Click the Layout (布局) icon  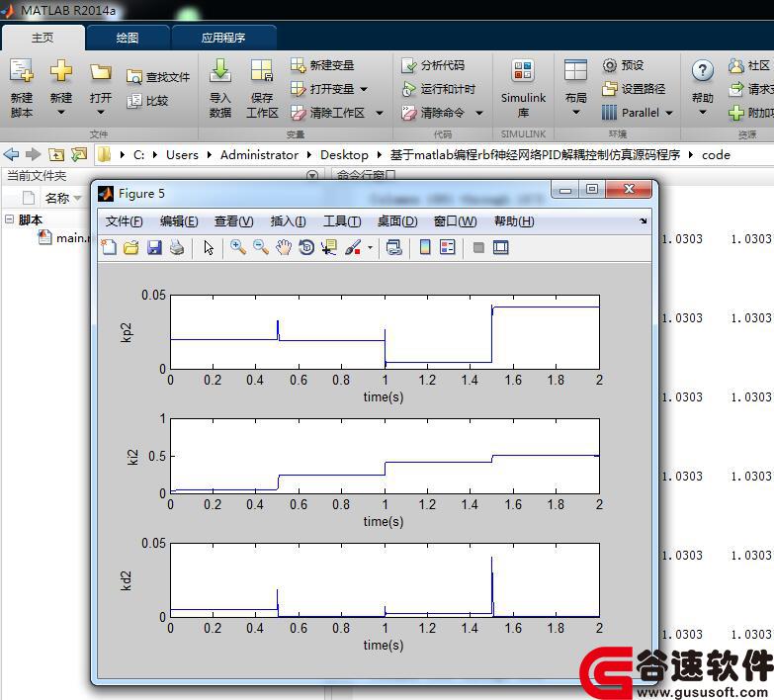click(x=575, y=70)
